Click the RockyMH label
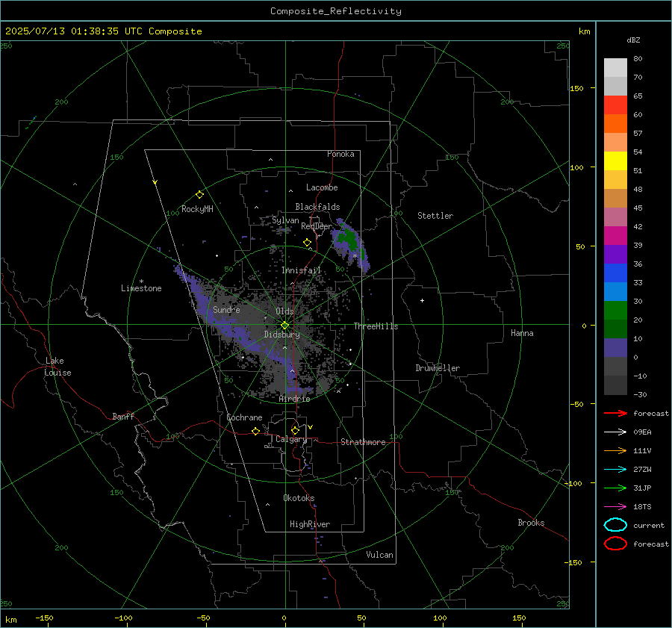 click(x=197, y=209)
